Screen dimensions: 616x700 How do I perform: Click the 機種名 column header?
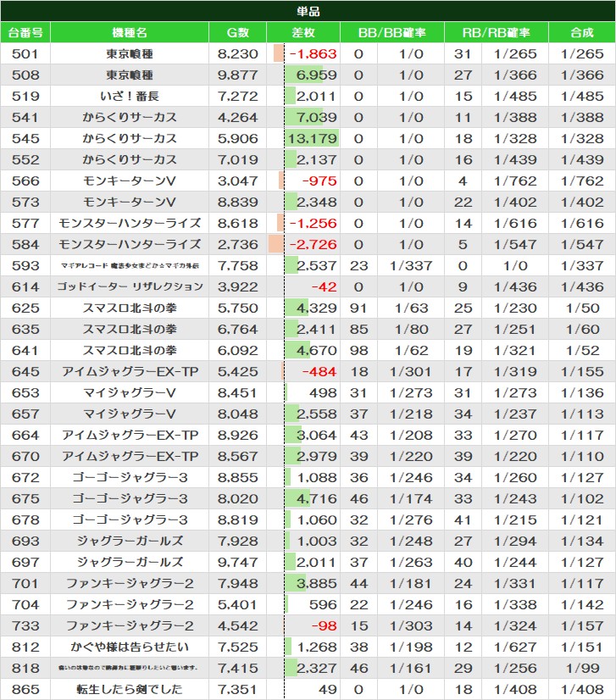click(130, 32)
